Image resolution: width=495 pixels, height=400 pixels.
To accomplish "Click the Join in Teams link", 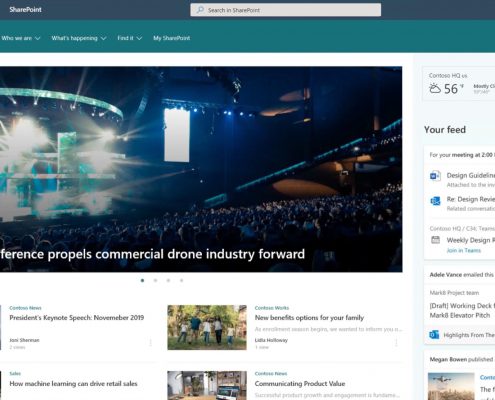I will tap(464, 250).
